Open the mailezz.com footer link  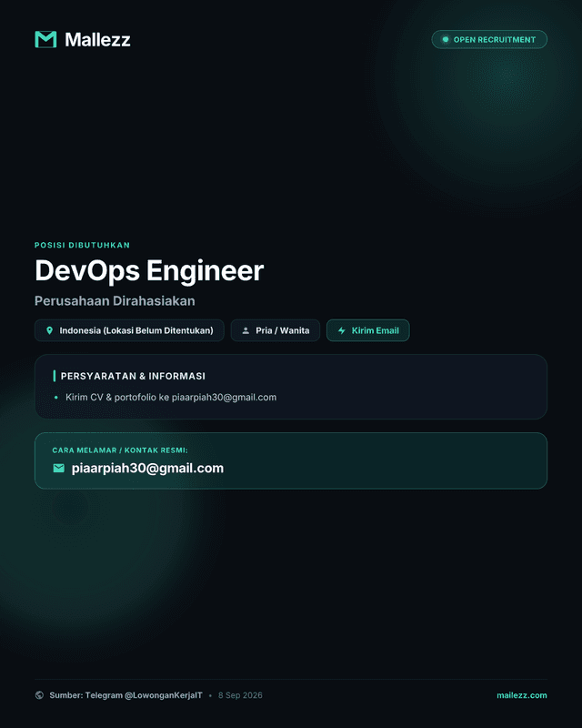(x=522, y=695)
